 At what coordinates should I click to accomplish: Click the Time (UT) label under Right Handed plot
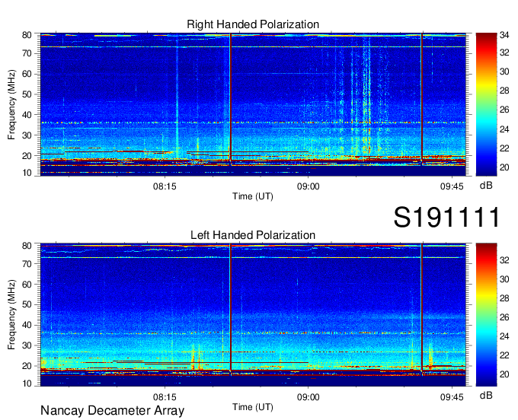[x=253, y=196]
